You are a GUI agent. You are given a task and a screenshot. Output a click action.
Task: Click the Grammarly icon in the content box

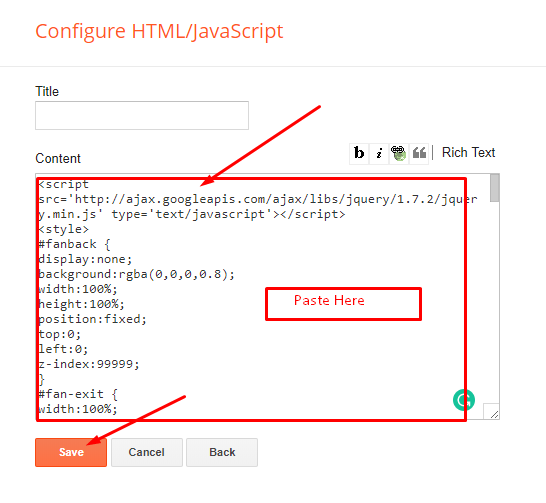pyautogui.click(x=464, y=400)
